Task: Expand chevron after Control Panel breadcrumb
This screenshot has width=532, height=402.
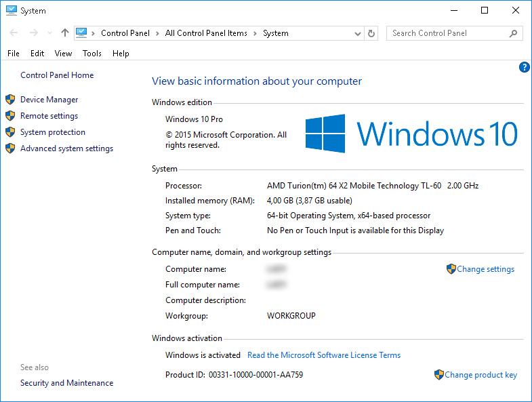Action: click(x=157, y=33)
